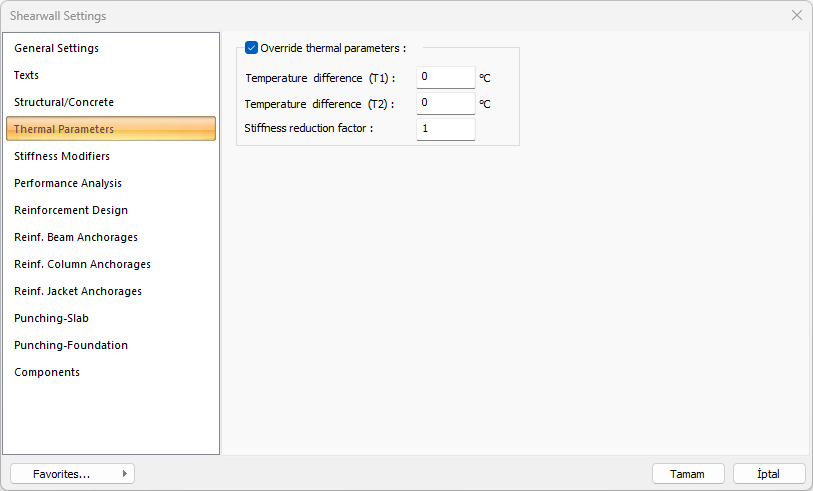Image resolution: width=813 pixels, height=491 pixels.
Task: Open Punching-Slab settings
Action: (51, 318)
